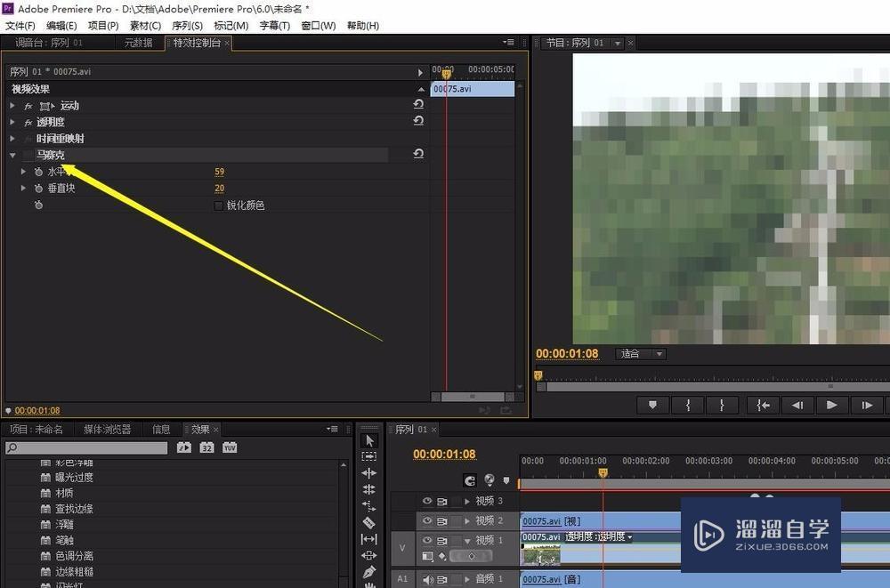Select the Ripple Edit tool
The image size is (890, 588).
tap(369, 473)
